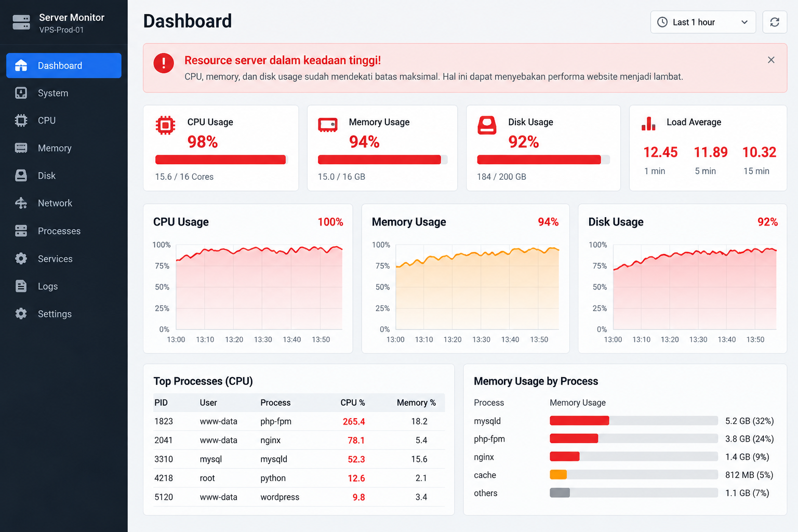Viewport: 798px width, 532px height.
Task: Open the Logs document icon
Action: pos(21,286)
